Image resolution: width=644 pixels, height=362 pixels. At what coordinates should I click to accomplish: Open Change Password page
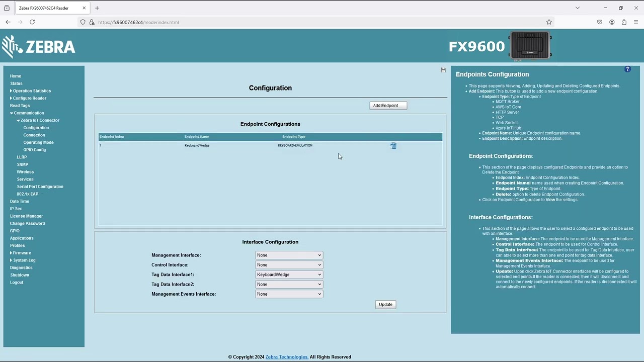tap(27, 224)
